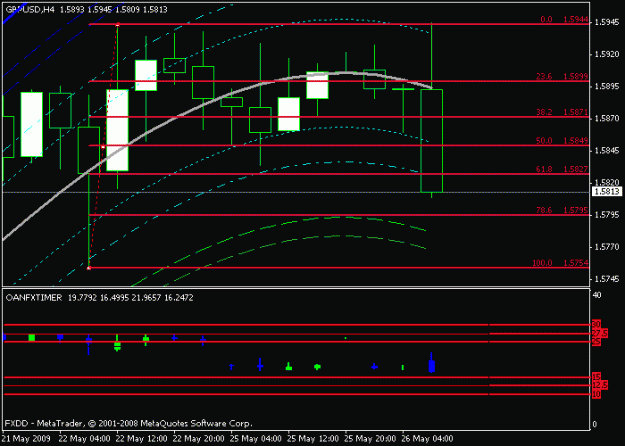The width and height of the screenshot is (625, 446).
Task: Click the 1.5920 price axis value
Action: point(607,54)
